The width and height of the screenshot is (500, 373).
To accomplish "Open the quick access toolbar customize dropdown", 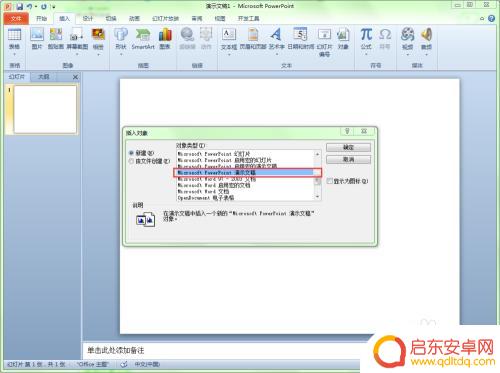I will click(53, 7).
